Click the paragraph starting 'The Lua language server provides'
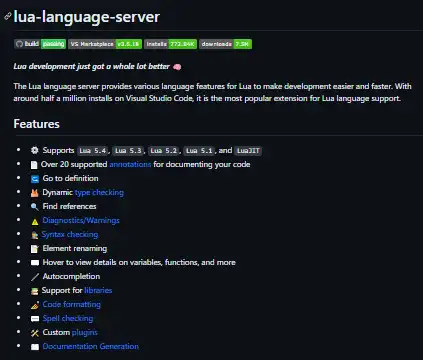This screenshot has height=360, width=423. 212,92
